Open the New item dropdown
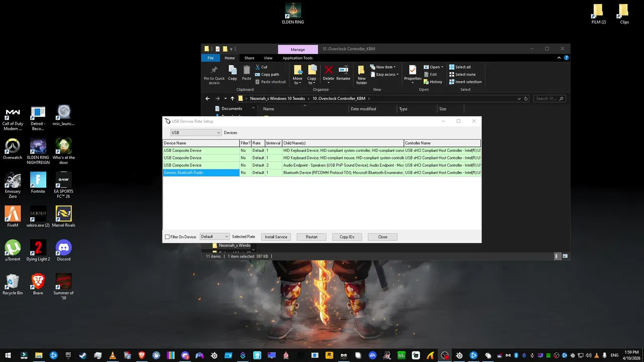Screen dimensions: 644x362 [382, 67]
